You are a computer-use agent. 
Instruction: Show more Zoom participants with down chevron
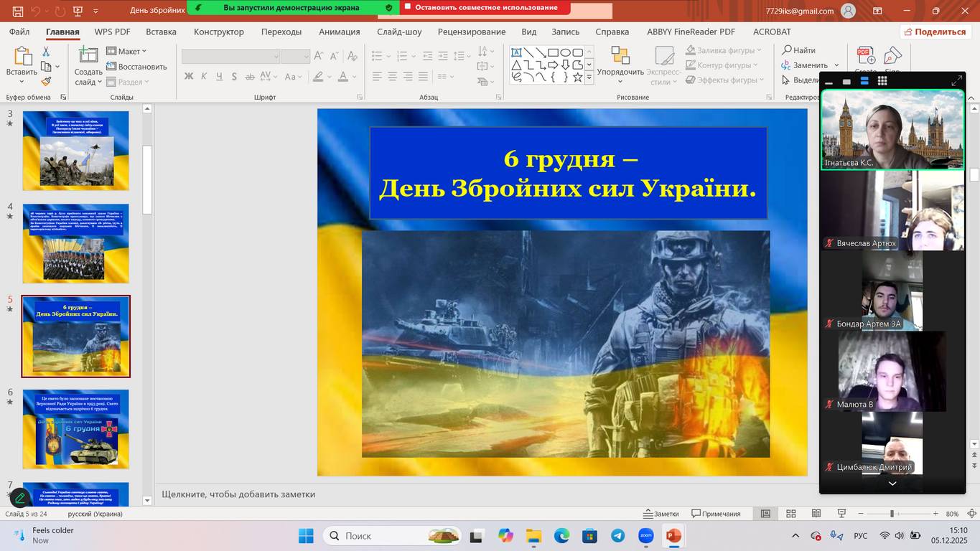[x=892, y=484]
